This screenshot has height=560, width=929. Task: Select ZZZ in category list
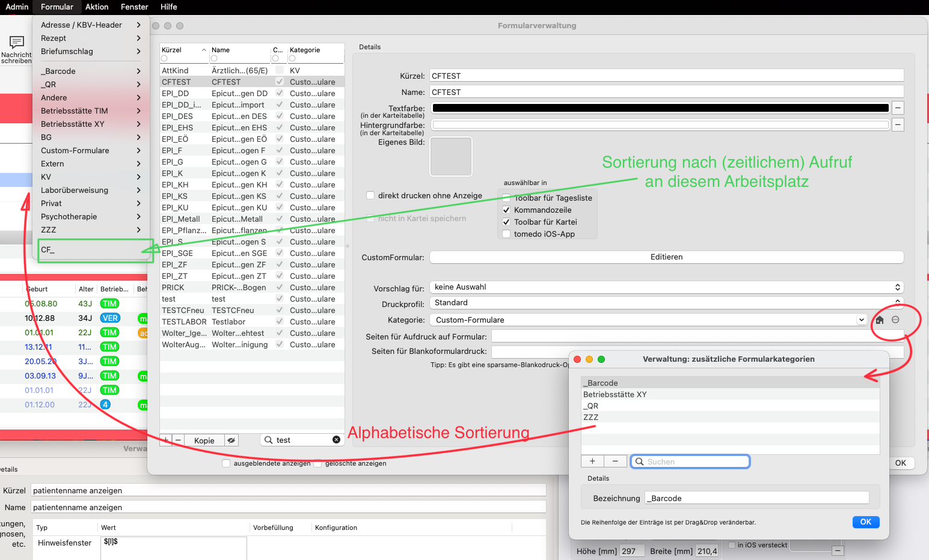tap(730, 417)
